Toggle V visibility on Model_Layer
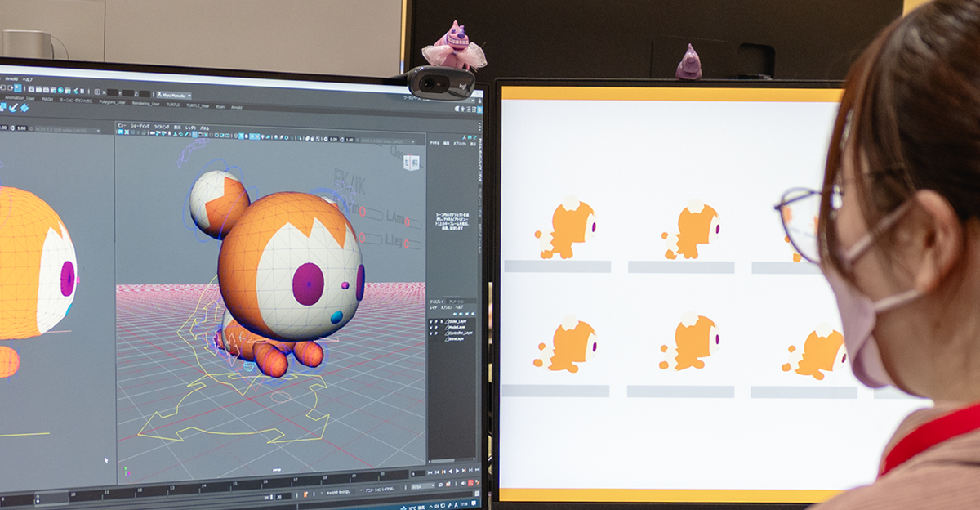The height and width of the screenshot is (510, 980). (431, 328)
